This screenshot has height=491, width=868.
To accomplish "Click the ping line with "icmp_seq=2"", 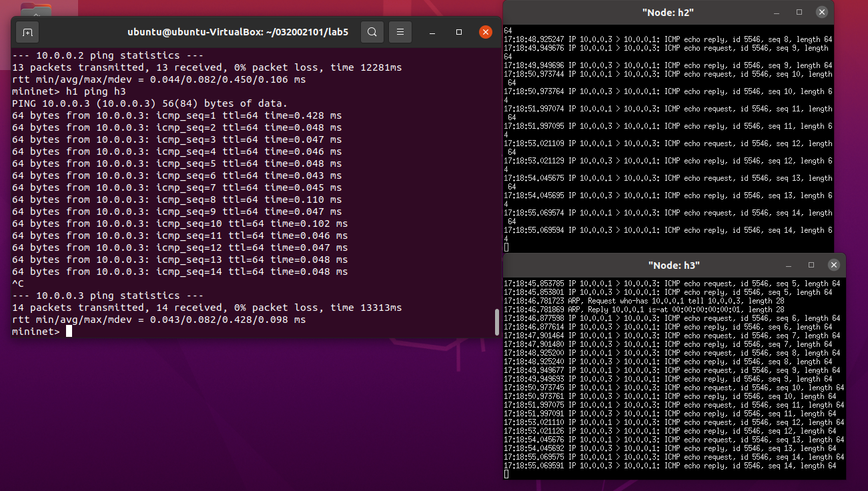I will coord(177,127).
